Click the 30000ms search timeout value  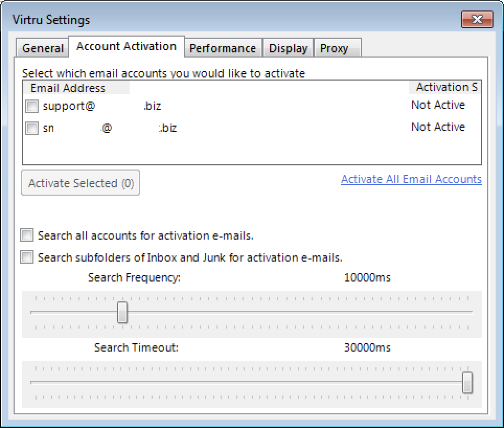pos(367,347)
